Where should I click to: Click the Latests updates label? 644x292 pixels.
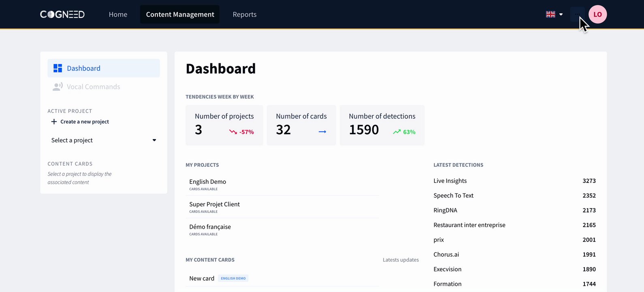(401, 260)
